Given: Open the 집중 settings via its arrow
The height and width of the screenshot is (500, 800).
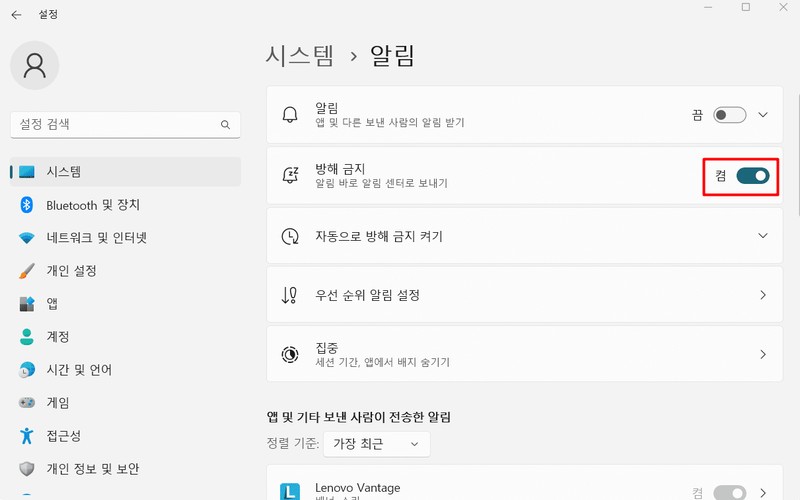Looking at the screenshot, I should [x=763, y=354].
